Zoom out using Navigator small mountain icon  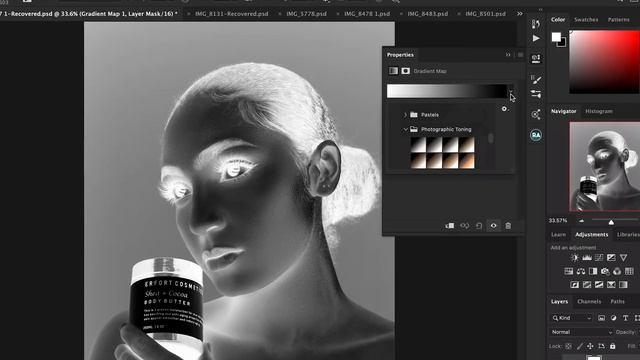click(x=581, y=221)
